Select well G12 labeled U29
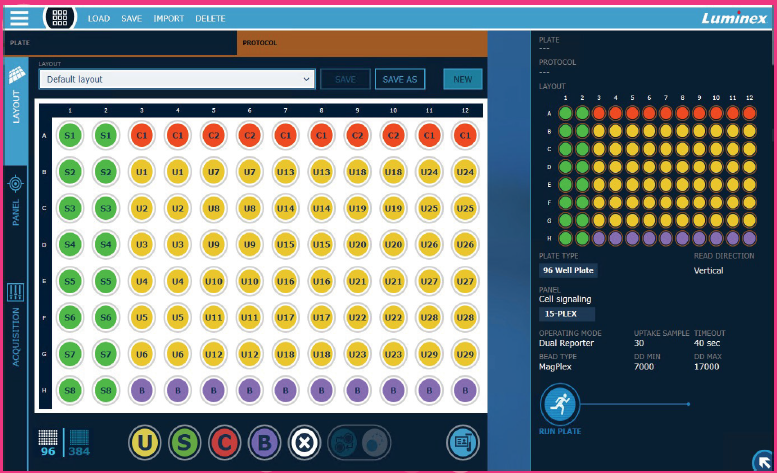The height and width of the screenshot is (473, 777). (x=465, y=354)
